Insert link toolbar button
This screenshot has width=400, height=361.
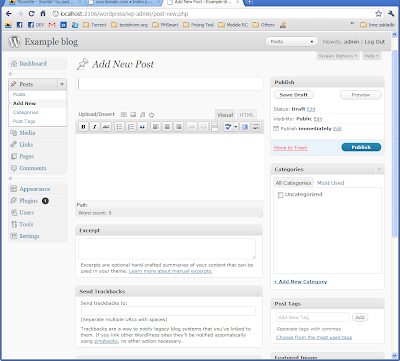tap(192, 127)
